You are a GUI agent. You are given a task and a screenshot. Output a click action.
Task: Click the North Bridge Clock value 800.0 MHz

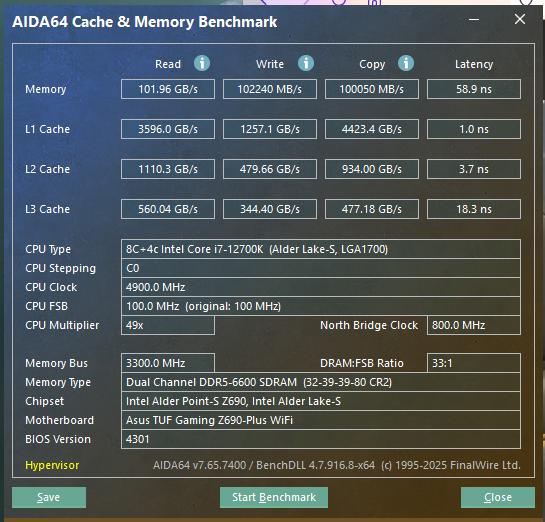474,325
